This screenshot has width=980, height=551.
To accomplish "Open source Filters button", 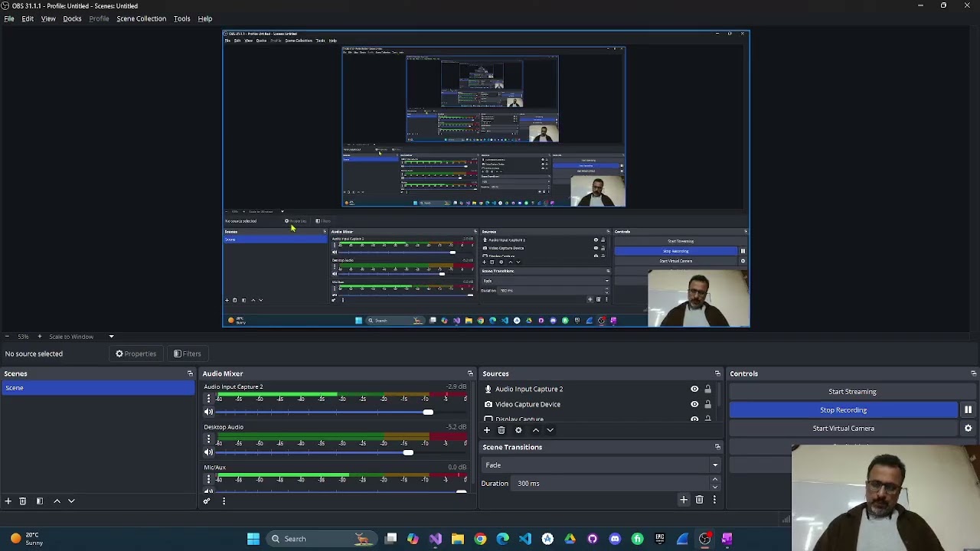I will tap(187, 354).
